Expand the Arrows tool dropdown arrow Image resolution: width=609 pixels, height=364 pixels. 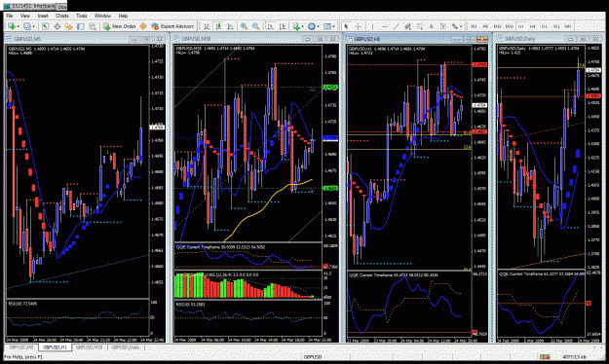(461, 26)
